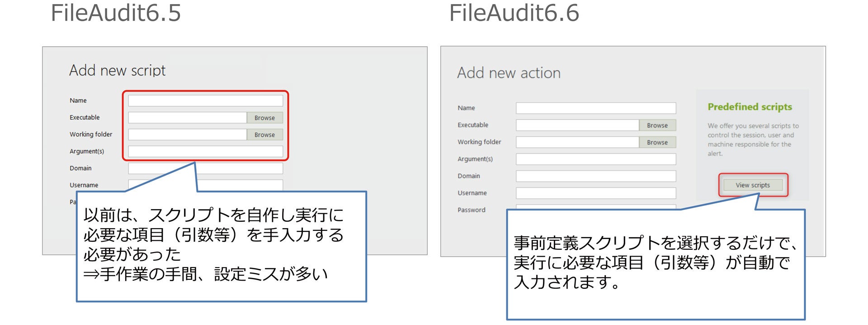Viewport: 868px width, 325px height.
Task: Click the 'Add new script' title
Action: [118, 71]
